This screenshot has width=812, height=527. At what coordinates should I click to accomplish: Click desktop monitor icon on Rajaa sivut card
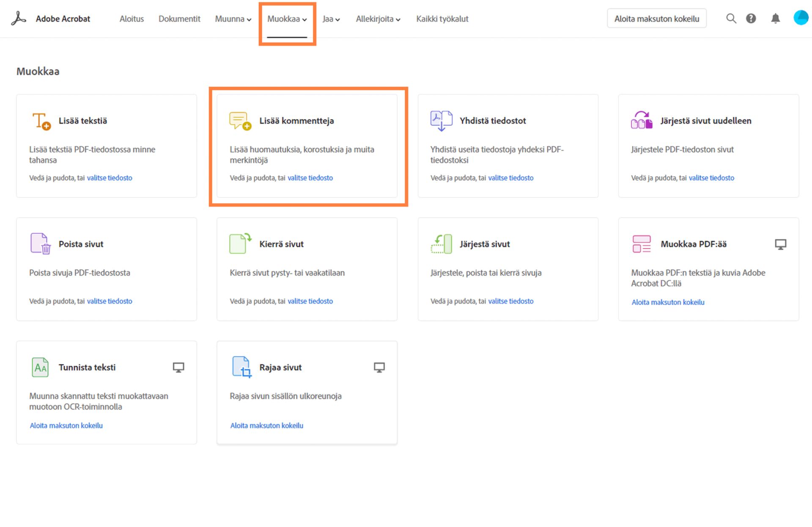tap(379, 367)
